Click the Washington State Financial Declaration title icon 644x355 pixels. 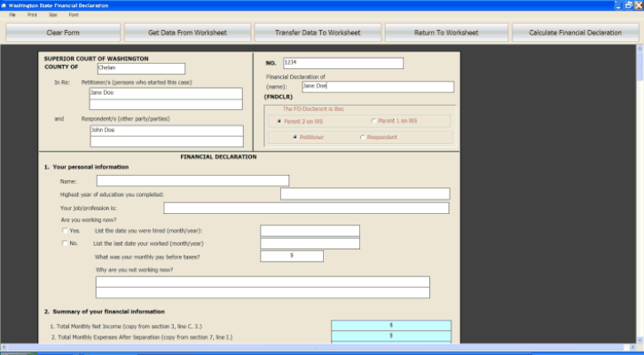click(x=4, y=4)
